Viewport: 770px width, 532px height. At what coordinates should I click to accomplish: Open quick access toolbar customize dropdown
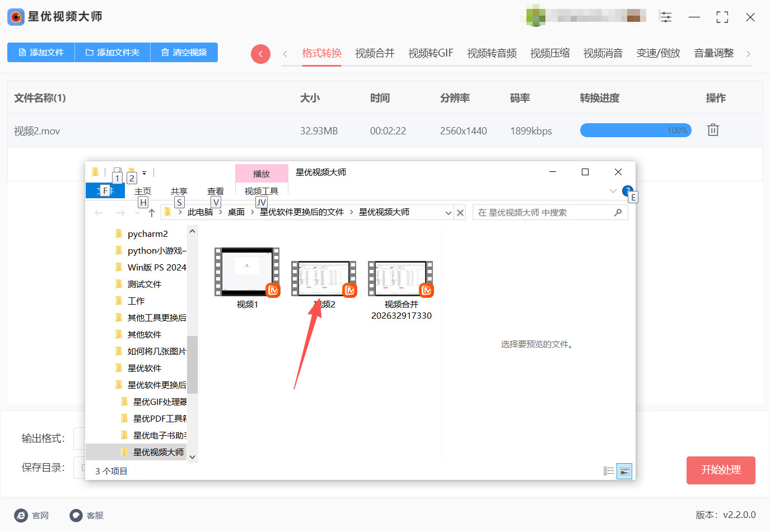144,172
